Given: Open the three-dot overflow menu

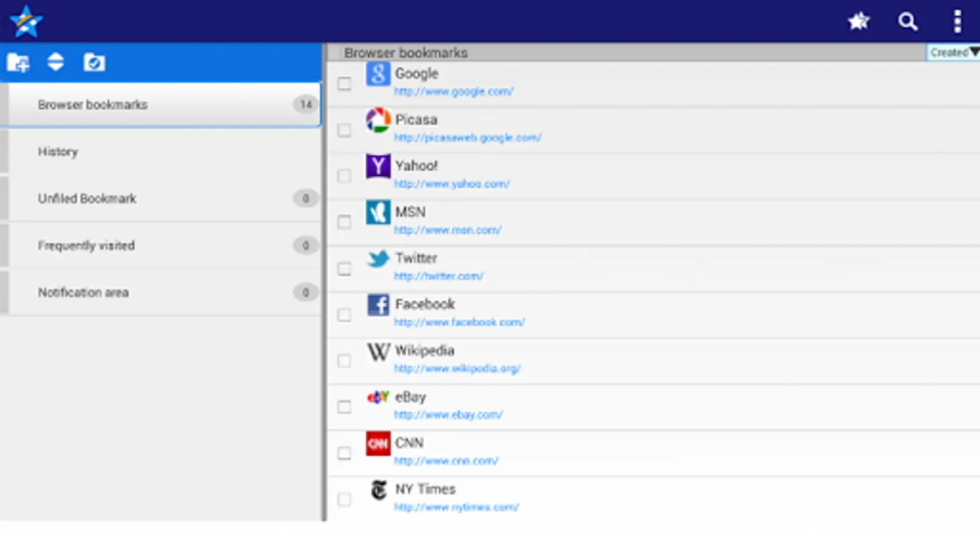Looking at the screenshot, I should pos(958,21).
